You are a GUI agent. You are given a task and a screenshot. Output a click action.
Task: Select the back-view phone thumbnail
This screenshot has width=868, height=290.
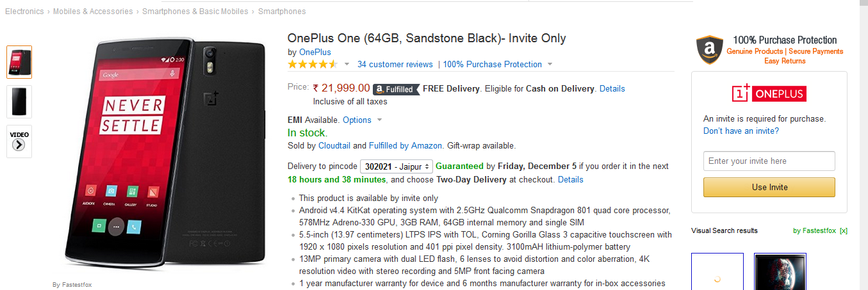click(19, 101)
